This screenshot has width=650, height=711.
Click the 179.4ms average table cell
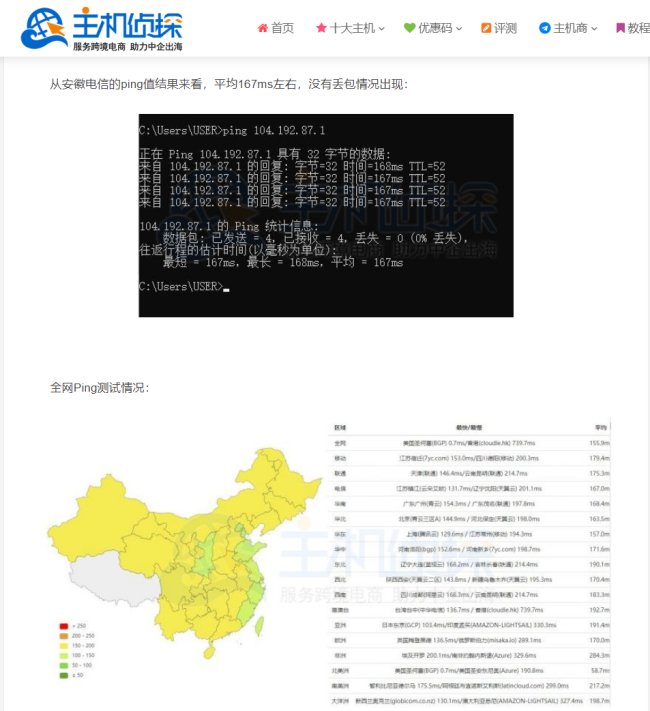coord(599,458)
